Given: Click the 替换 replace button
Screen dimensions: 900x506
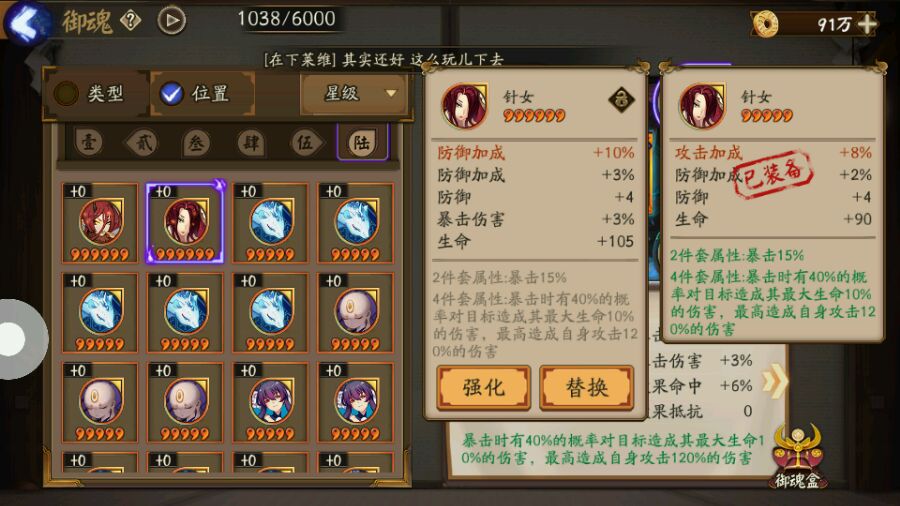Looking at the screenshot, I should tap(587, 388).
